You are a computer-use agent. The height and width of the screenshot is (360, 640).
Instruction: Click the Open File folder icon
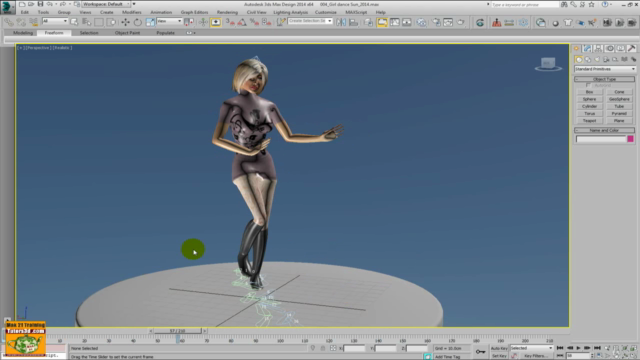pos(31,4)
